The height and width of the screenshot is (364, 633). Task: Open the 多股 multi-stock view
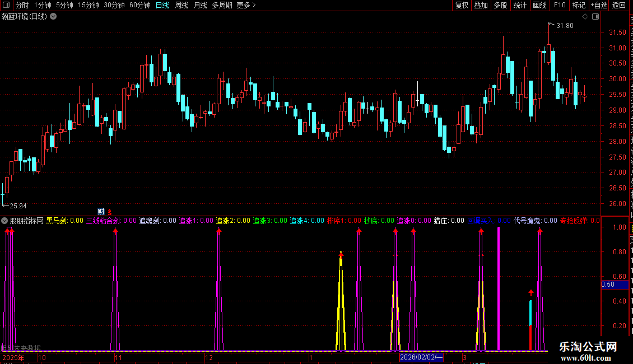tap(500, 5)
